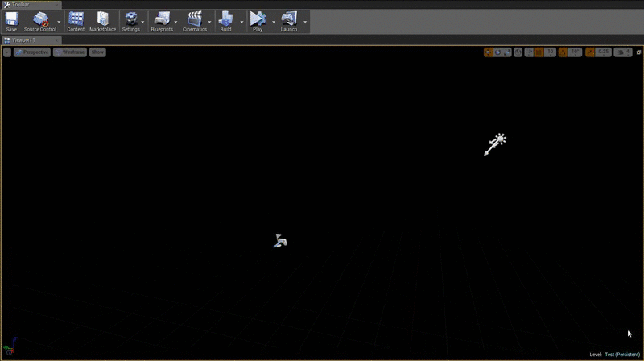Image resolution: width=644 pixels, height=361 pixels.
Task: Open the Cinematics menu icon
Action: click(195, 22)
